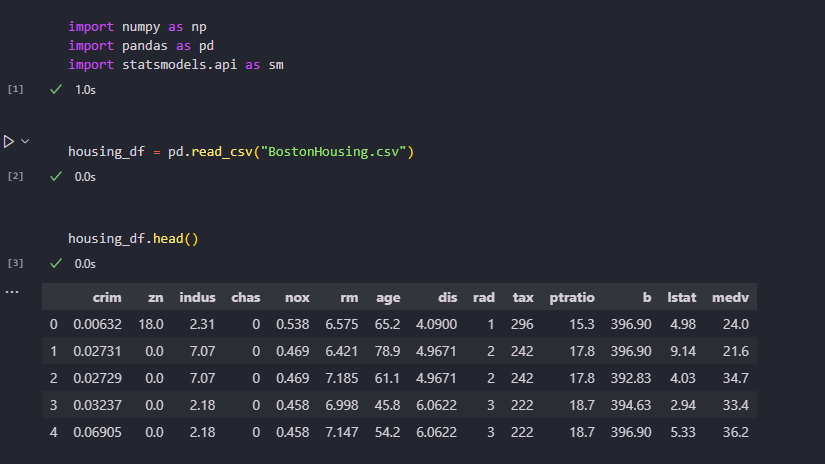The height and width of the screenshot is (464, 825).
Task: Click the 'indus' column header
Action: point(197,298)
